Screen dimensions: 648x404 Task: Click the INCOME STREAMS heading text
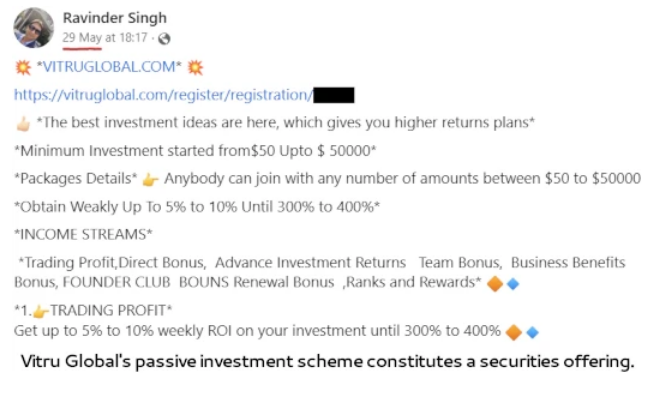pos(83,234)
